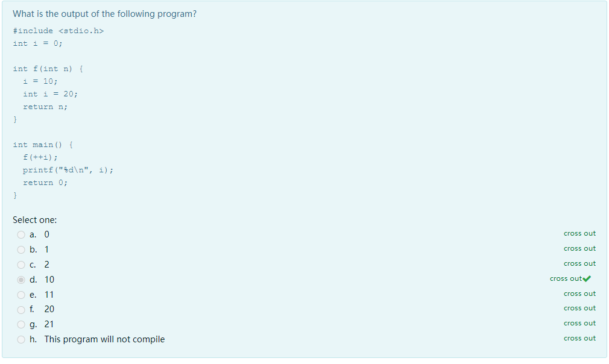Choose radio option c. 2
The image size is (609, 364).
21,265
